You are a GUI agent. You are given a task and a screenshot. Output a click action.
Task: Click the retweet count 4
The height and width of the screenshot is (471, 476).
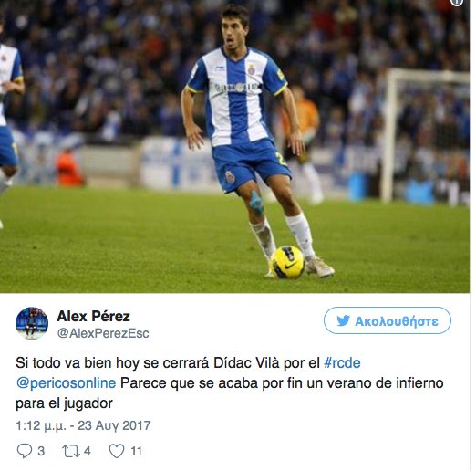click(x=88, y=451)
